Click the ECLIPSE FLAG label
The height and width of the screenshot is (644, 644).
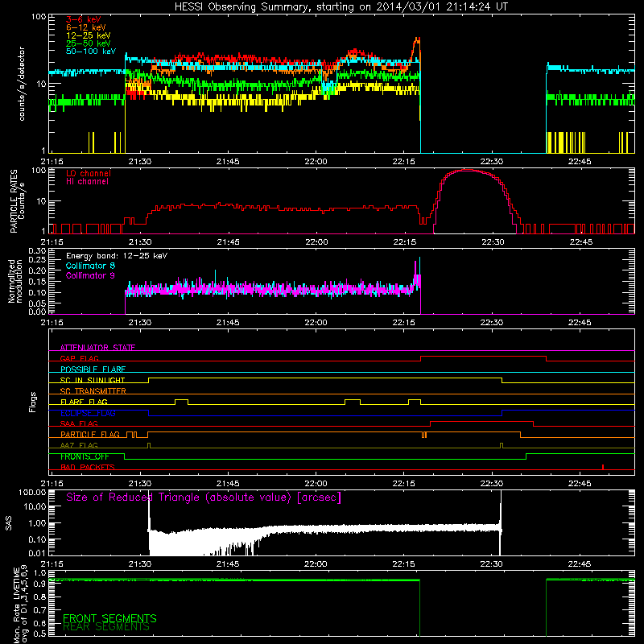coord(88,413)
